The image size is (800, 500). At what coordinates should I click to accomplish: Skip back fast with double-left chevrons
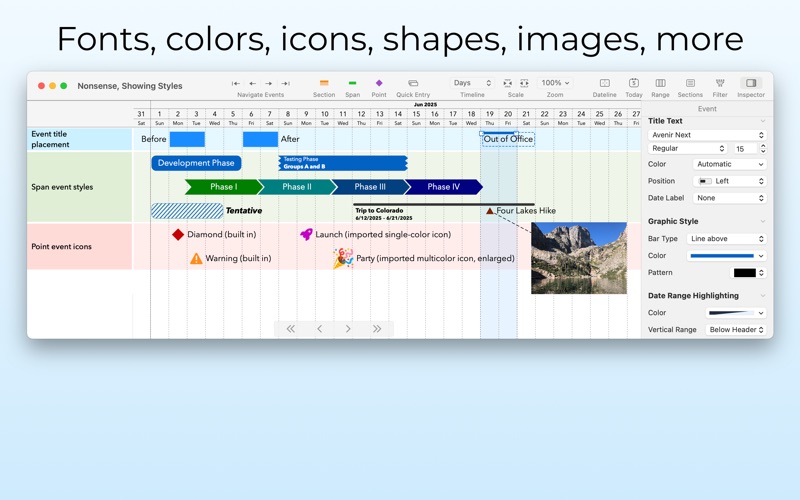(290, 329)
